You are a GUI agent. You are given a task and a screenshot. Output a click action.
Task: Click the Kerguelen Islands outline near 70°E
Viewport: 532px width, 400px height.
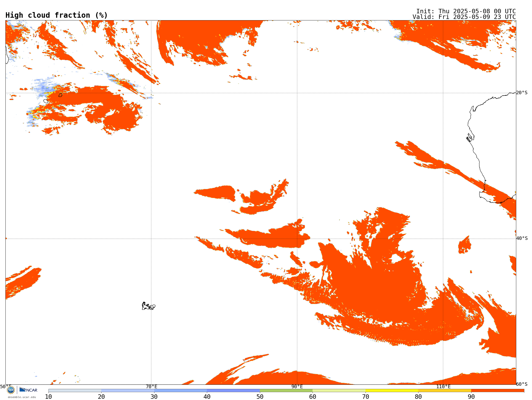pos(149,306)
